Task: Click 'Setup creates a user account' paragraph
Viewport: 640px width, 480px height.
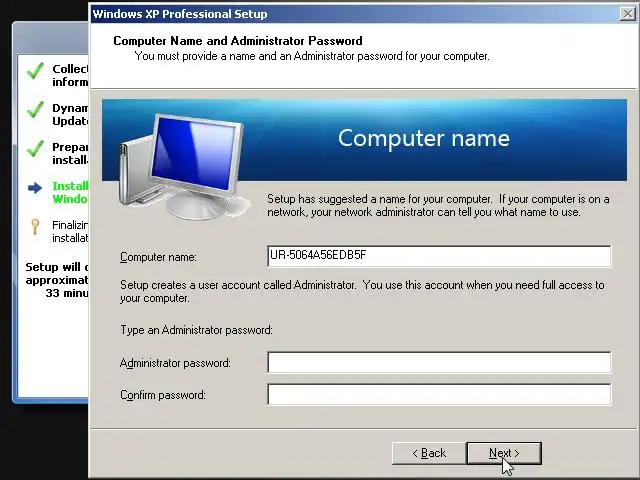Action: (x=362, y=291)
